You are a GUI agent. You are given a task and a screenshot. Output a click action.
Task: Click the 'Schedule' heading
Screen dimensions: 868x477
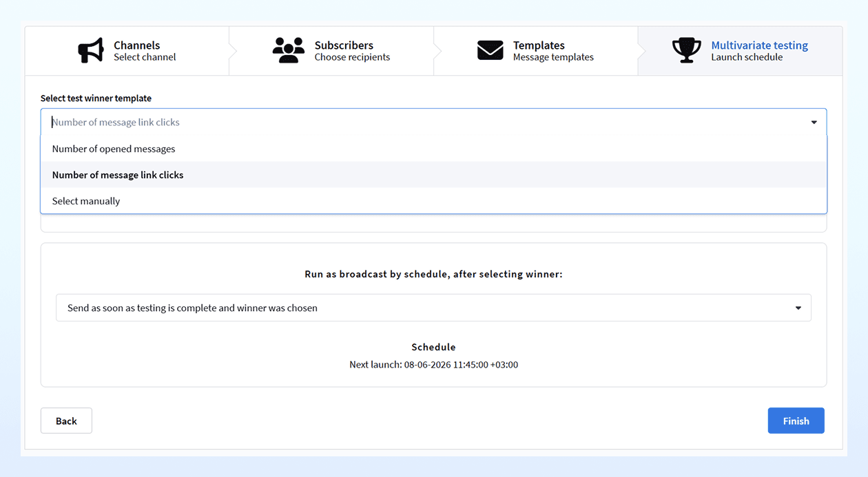point(433,347)
